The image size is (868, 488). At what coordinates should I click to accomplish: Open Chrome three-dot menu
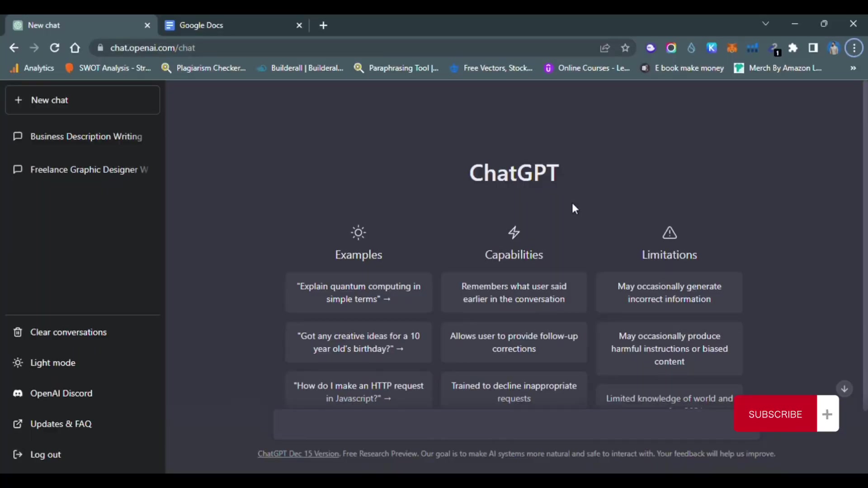pyautogui.click(x=854, y=48)
